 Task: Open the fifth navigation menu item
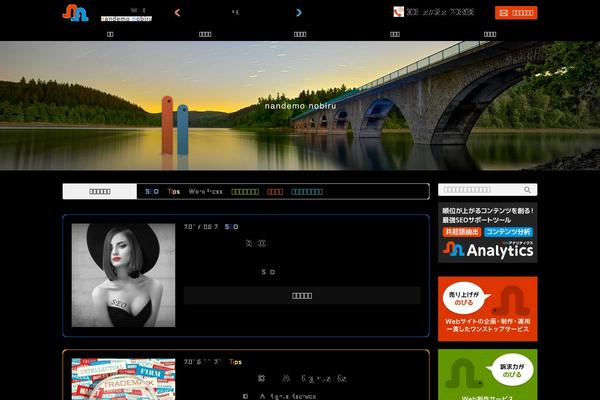click(x=490, y=34)
